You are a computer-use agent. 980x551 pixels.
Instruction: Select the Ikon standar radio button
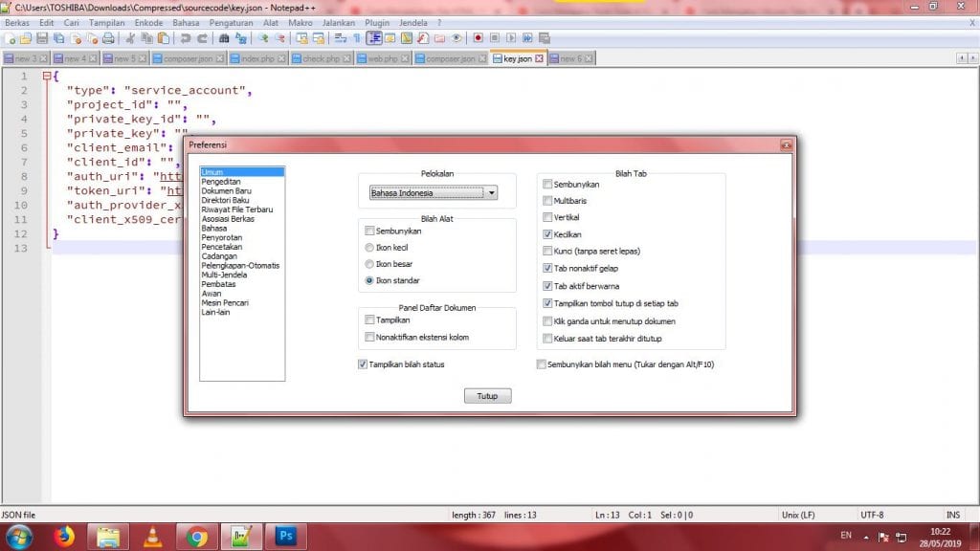coord(369,281)
